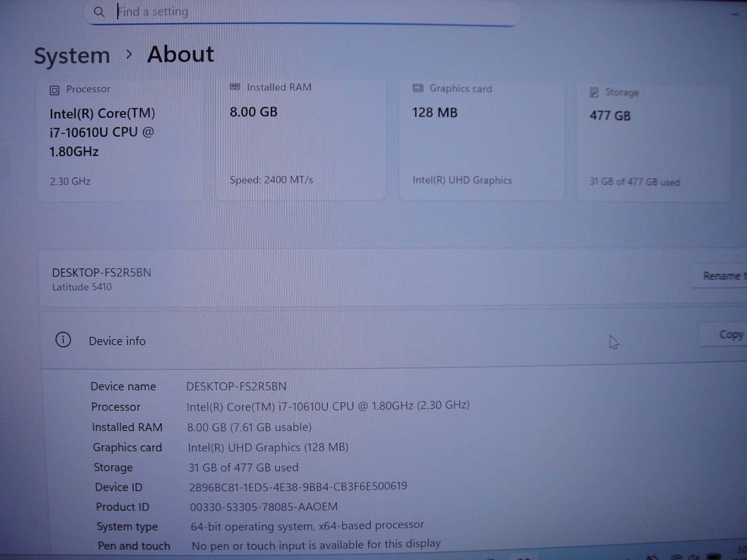This screenshot has width=747, height=560.
Task: Select Intel(R) UHD Graphics (128 MB) value
Action: tap(268, 448)
